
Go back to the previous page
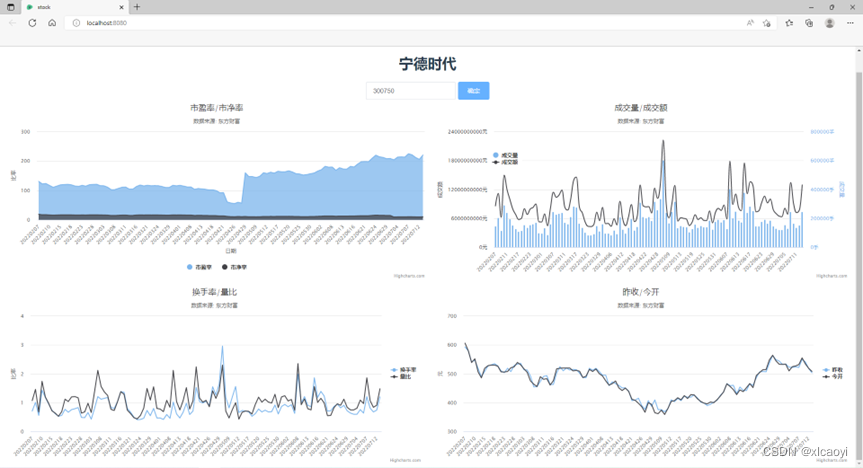(x=13, y=23)
